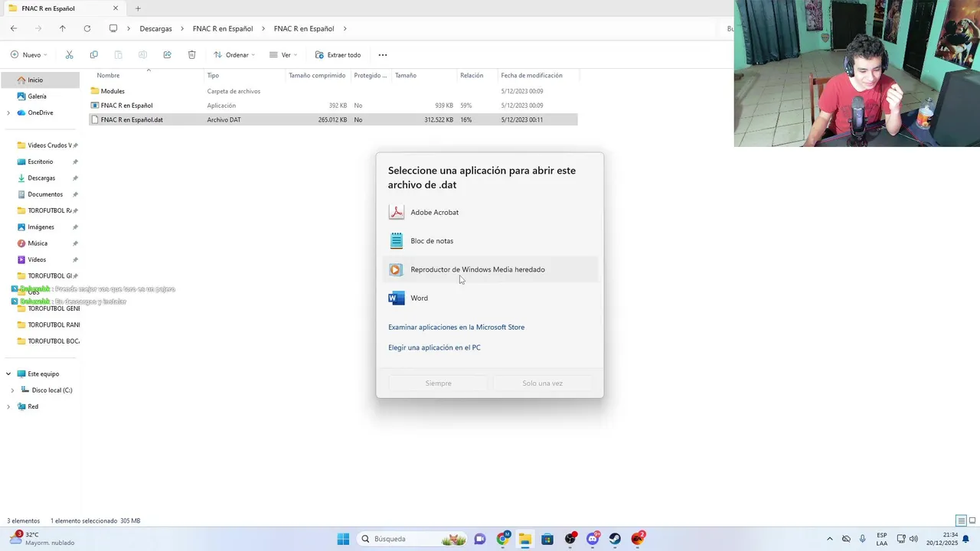Viewport: 980px width, 551px height.
Task: Open Imágenes in the quick access list
Action: tap(40, 227)
